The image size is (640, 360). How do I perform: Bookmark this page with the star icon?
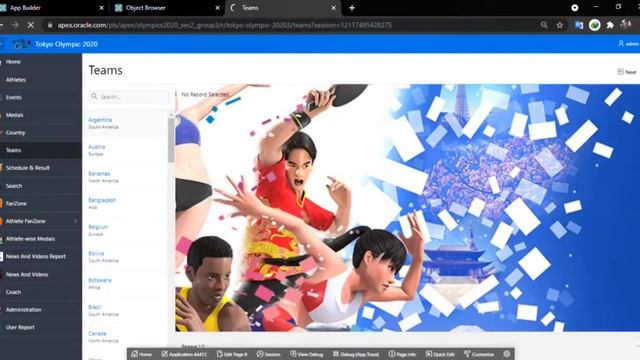(x=560, y=25)
